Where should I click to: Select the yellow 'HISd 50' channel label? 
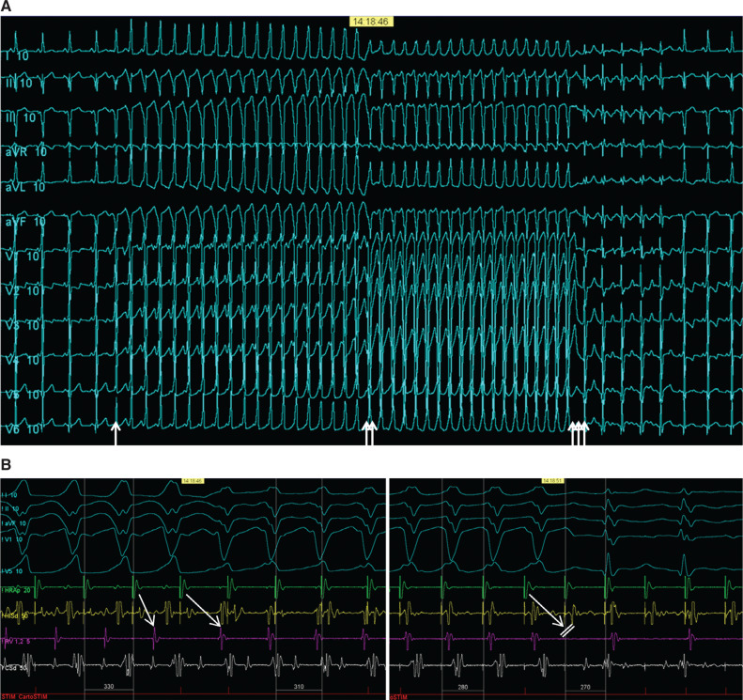point(15,616)
